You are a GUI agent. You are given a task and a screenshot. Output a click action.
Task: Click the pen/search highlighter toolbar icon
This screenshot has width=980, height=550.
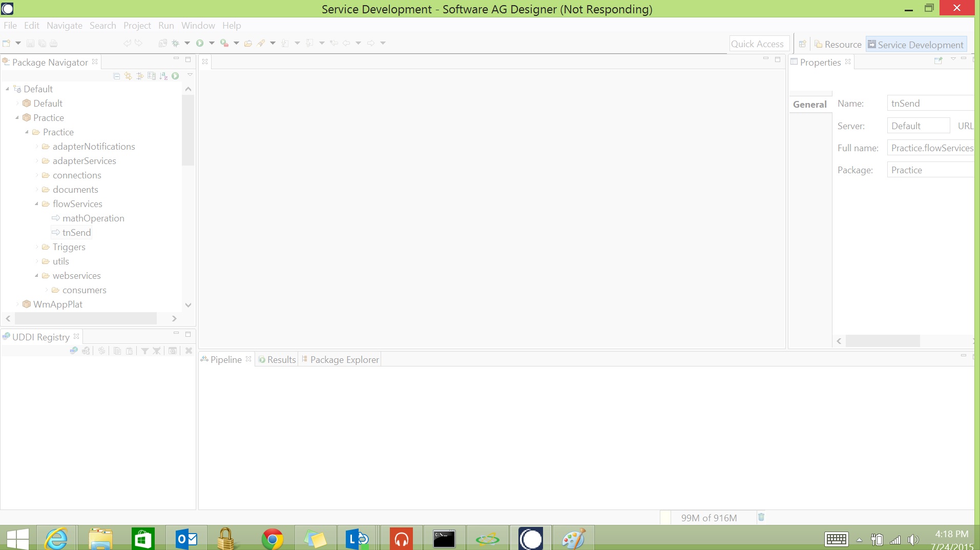[x=261, y=44]
